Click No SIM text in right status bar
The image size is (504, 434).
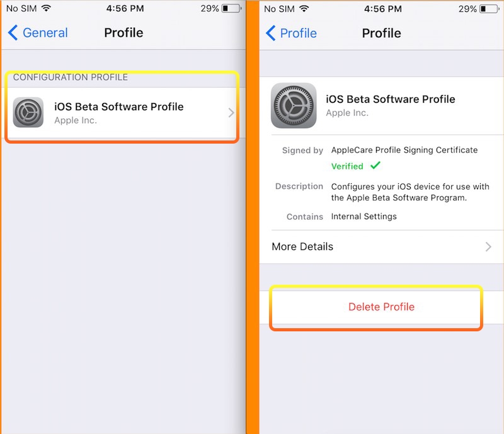279,9
